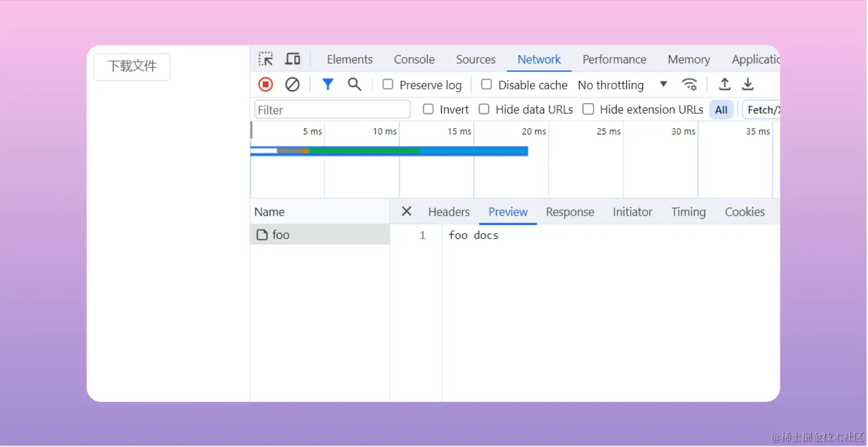This screenshot has height=447, width=868.
Task: Check Hide extension URLs
Action: click(x=588, y=109)
